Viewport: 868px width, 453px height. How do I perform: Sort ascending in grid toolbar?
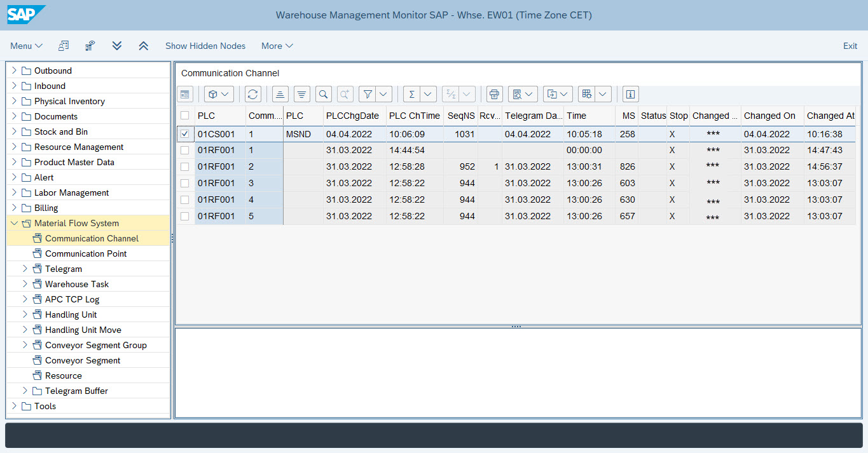click(x=280, y=94)
